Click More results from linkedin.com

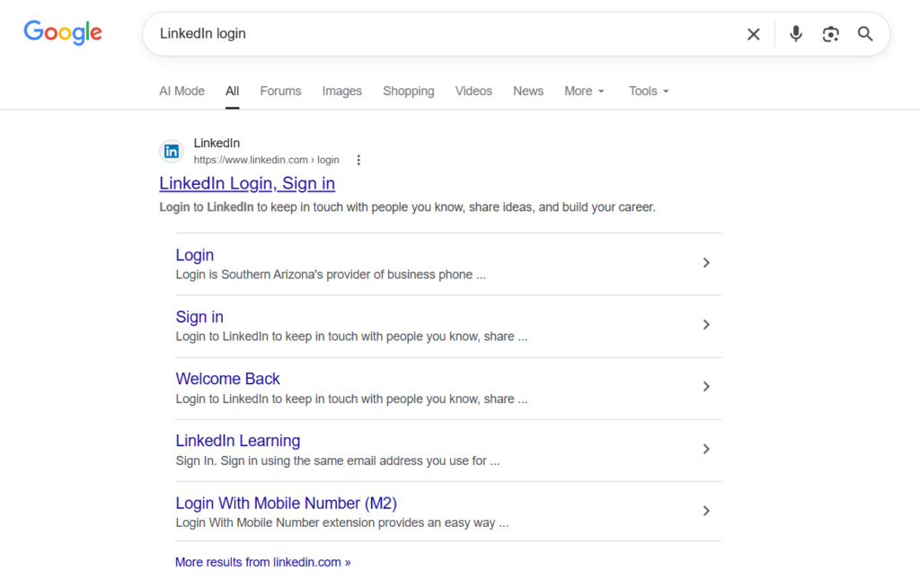[x=263, y=562]
